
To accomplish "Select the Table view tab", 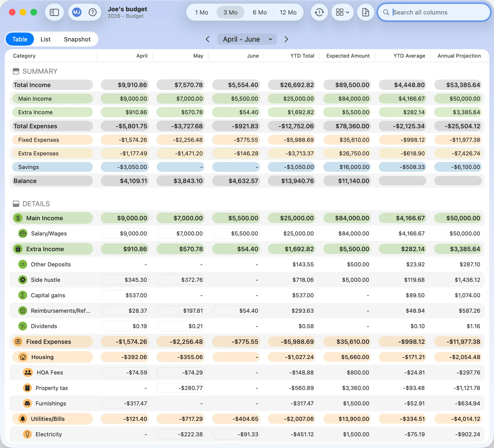I will [20, 39].
